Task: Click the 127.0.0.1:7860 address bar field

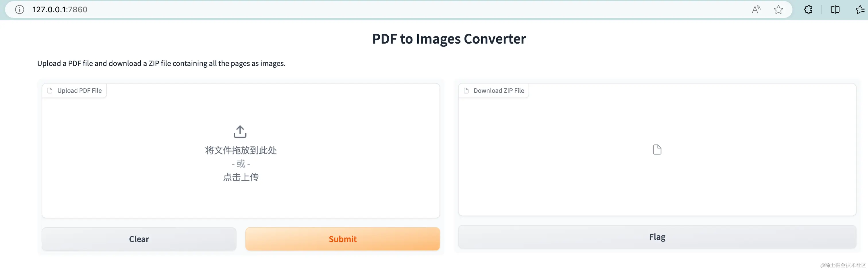Action: pyautogui.click(x=60, y=9)
